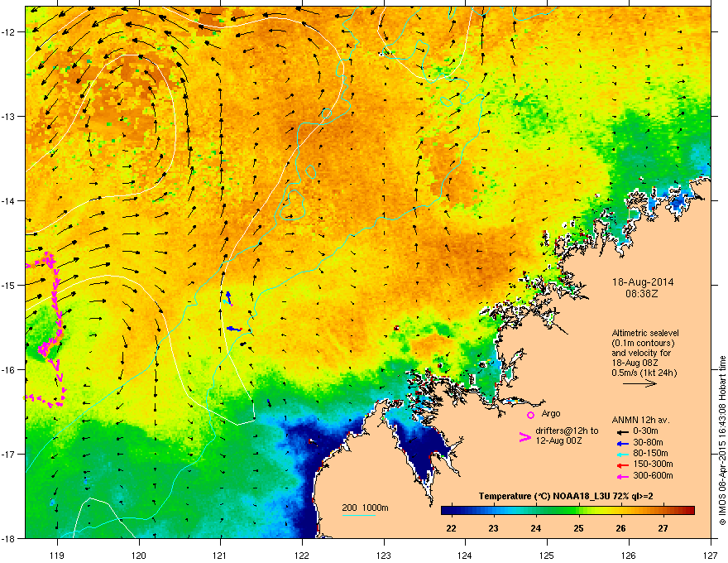
Task: Select the black 0-30m arrow legend symbol
Action: pyautogui.click(x=622, y=432)
